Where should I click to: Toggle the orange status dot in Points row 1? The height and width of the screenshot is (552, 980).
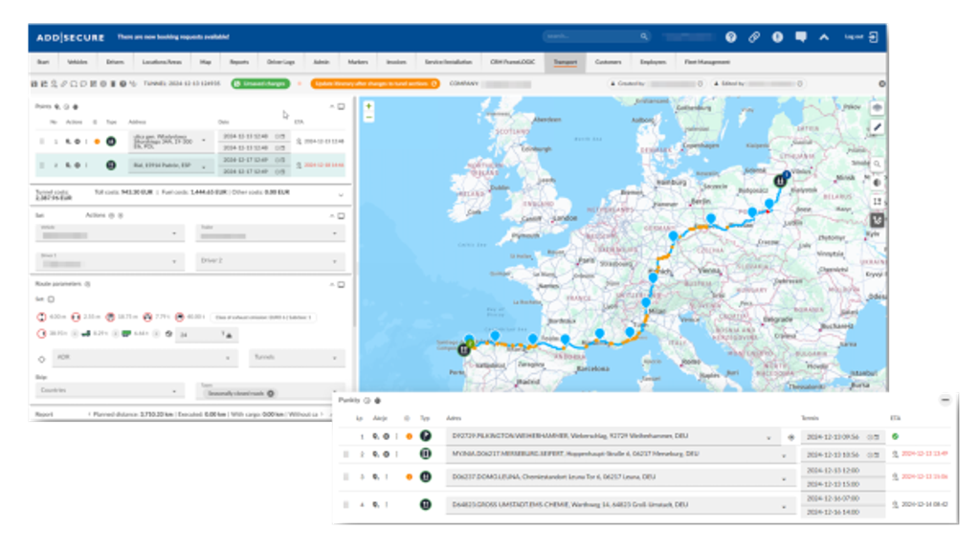(x=97, y=142)
